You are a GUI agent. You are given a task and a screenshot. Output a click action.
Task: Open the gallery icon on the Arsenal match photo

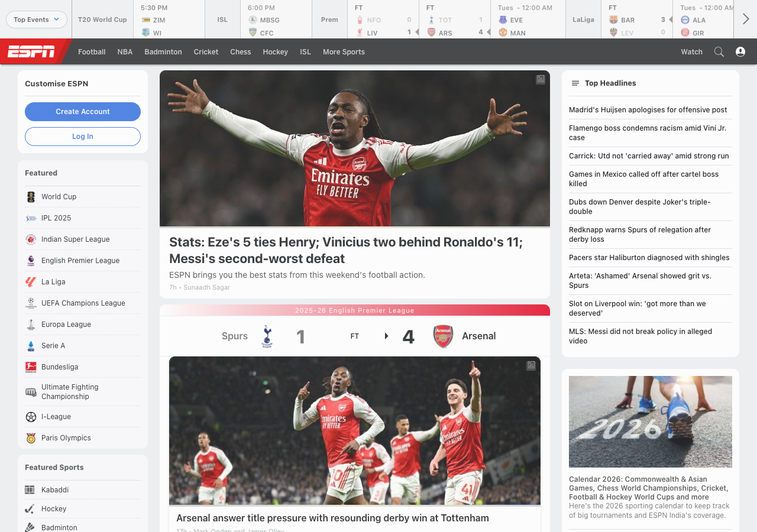pyautogui.click(x=530, y=365)
